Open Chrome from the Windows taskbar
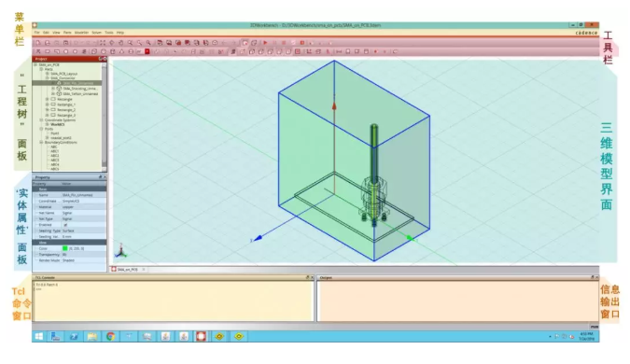 [x=110, y=336]
